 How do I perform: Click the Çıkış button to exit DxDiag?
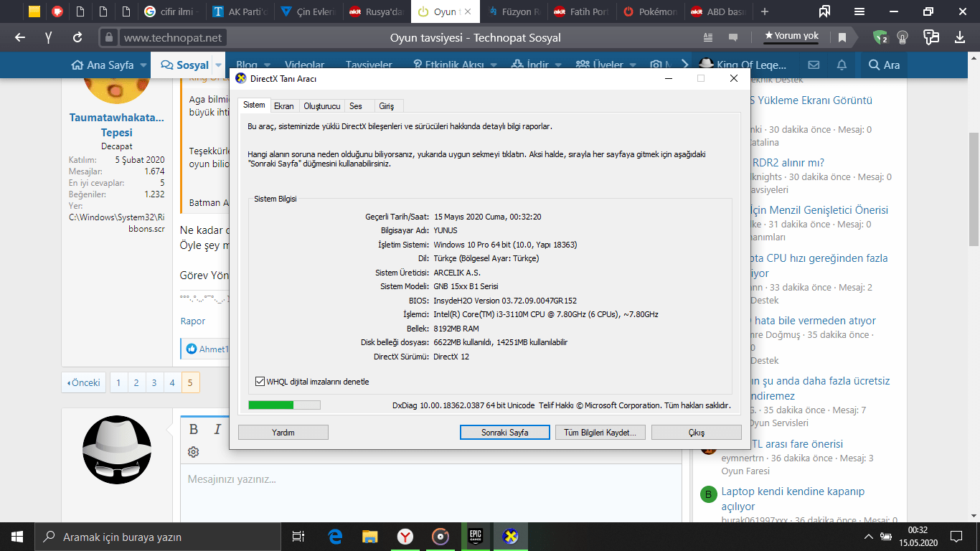(x=696, y=433)
